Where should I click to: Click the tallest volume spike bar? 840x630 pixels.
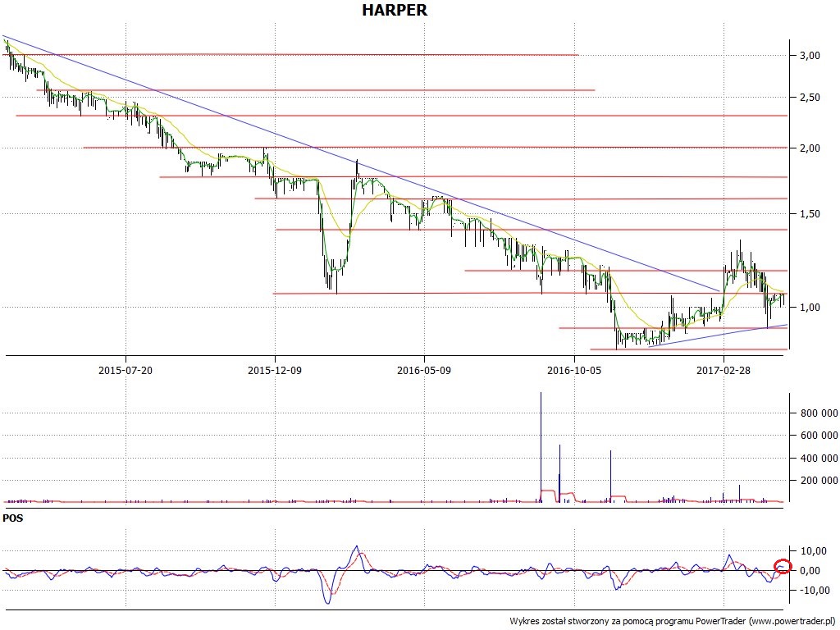click(x=541, y=447)
